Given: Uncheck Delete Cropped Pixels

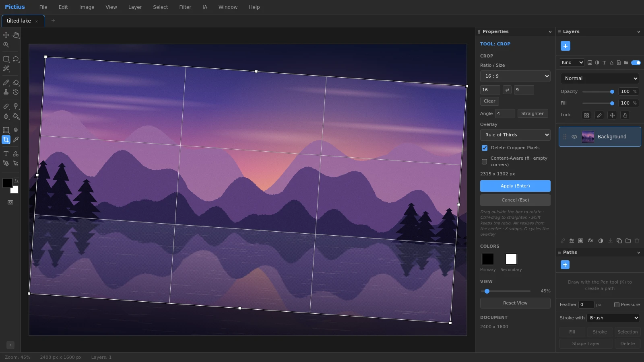Looking at the screenshot, I should click(x=485, y=148).
